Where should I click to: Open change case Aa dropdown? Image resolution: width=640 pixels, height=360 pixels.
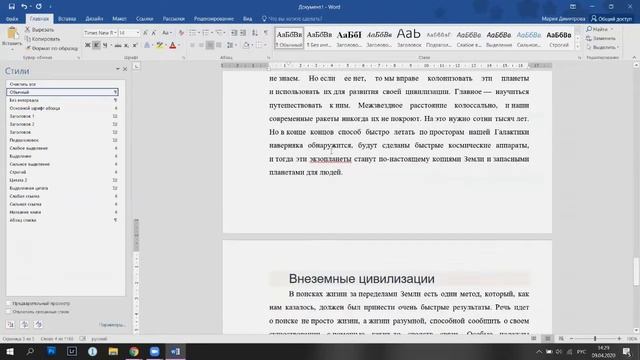(x=167, y=33)
